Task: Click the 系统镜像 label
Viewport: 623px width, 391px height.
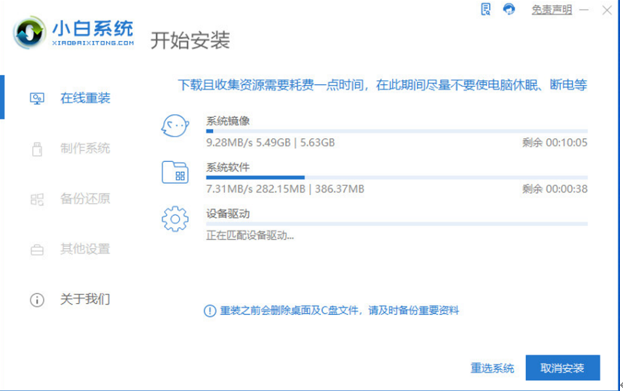Action: pos(228,121)
